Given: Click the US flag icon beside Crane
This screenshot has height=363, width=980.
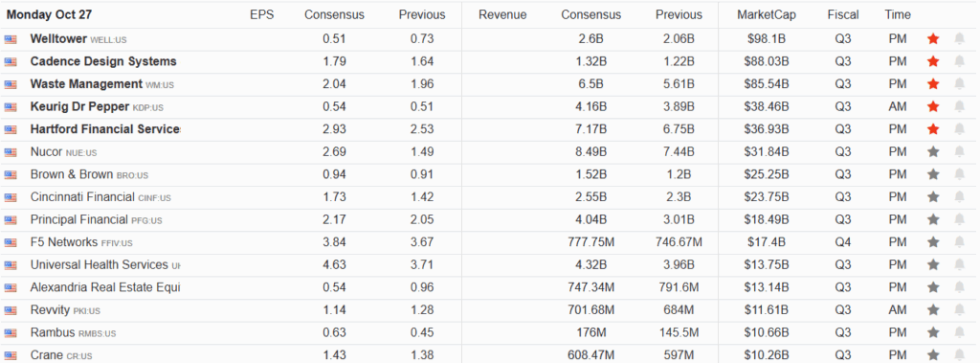Looking at the screenshot, I should [x=11, y=355].
